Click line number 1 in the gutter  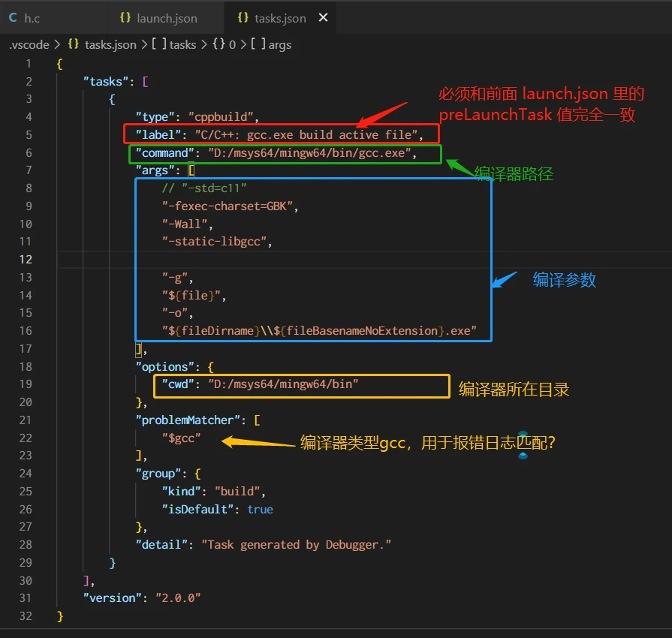(x=29, y=64)
